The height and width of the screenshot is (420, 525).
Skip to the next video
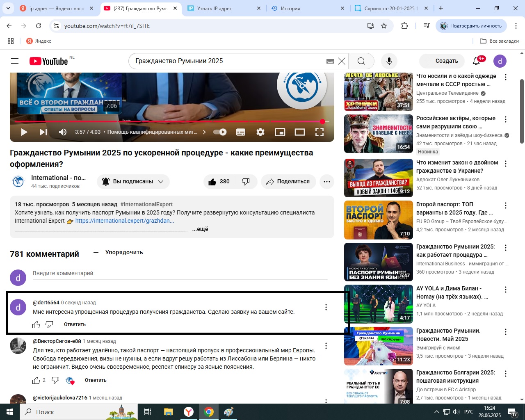[43, 132]
